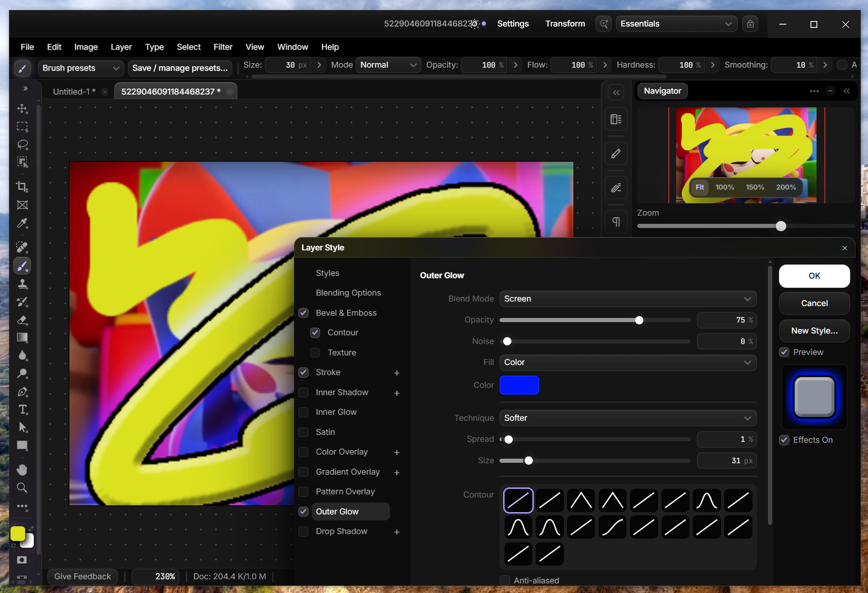Open the Blend Mode Screen dropdown

(x=628, y=299)
